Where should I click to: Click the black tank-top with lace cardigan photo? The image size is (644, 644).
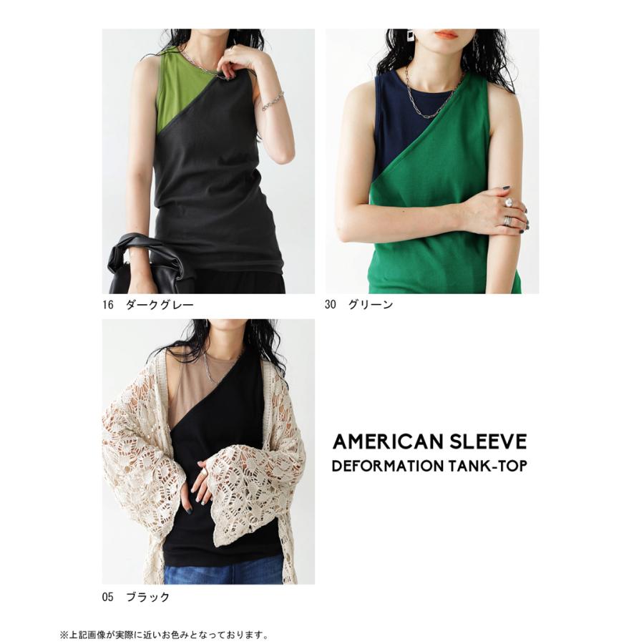tap(208, 452)
